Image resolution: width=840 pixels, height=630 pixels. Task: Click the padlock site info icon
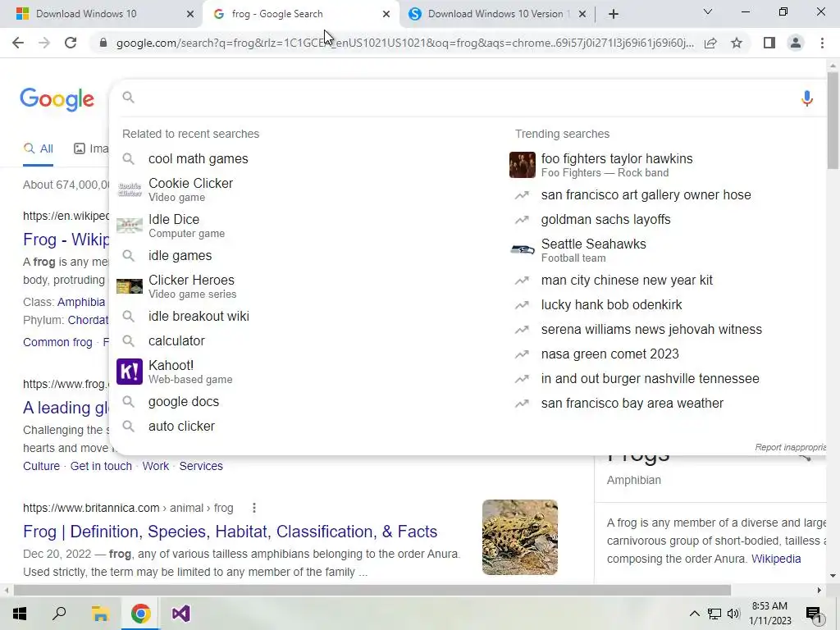pos(103,43)
